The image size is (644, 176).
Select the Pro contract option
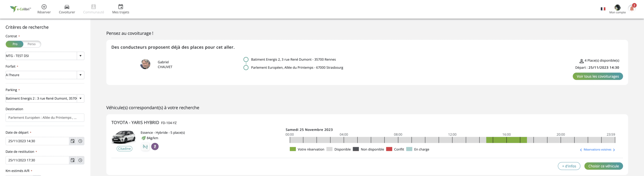[x=15, y=44]
